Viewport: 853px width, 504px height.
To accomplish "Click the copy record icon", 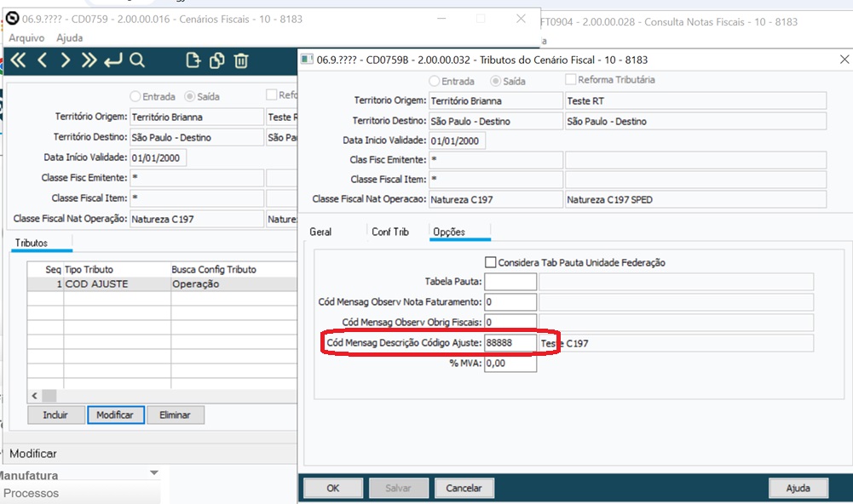I will point(217,60).
